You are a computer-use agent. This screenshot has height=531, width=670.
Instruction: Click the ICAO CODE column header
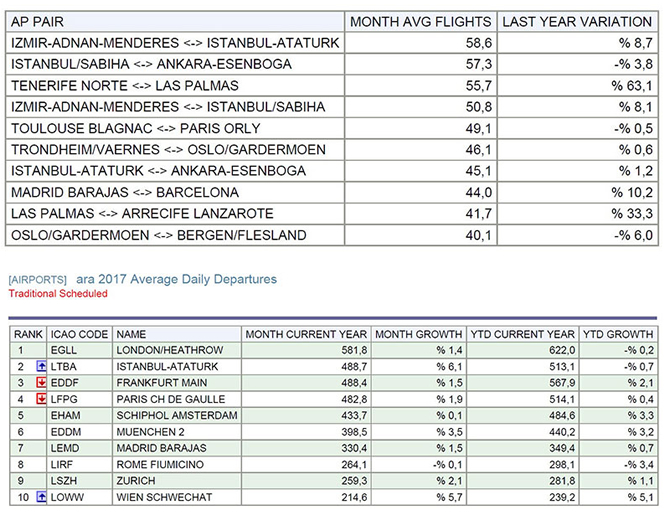pyautogui.click(x=82, y=334)
